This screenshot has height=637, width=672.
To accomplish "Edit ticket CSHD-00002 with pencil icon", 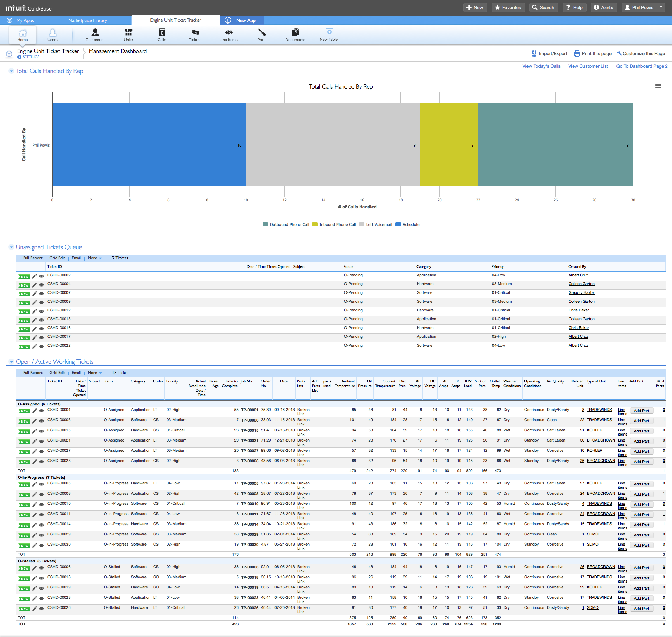I will [x=34, y=276].
